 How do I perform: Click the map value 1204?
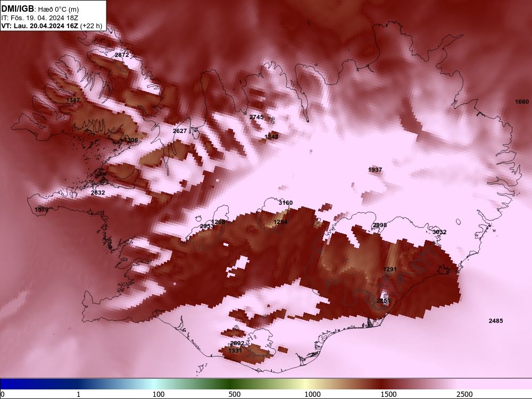280,222
